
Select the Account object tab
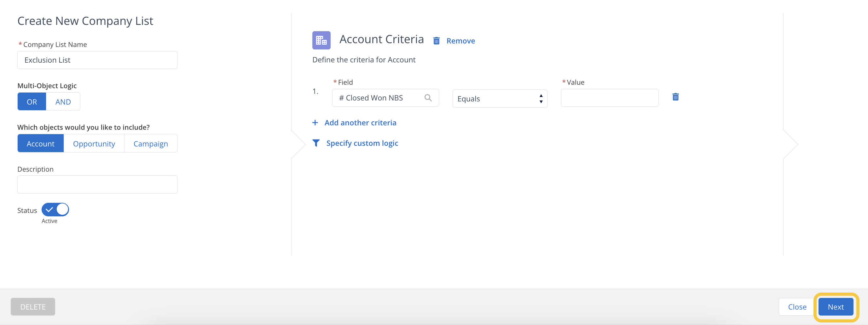[40, 144]
